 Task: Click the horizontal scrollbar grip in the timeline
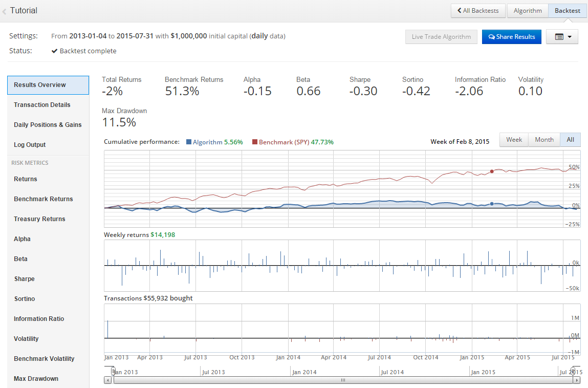coord(343,380)
